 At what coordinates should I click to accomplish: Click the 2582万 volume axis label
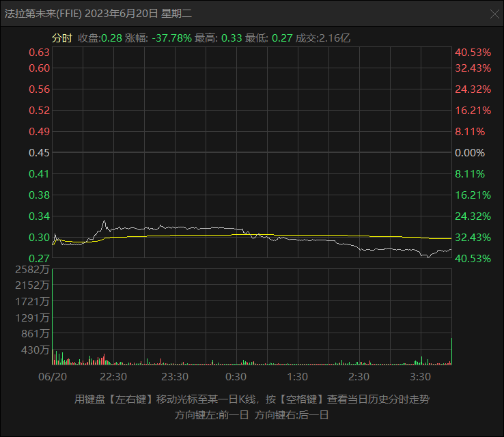point(32,269)
